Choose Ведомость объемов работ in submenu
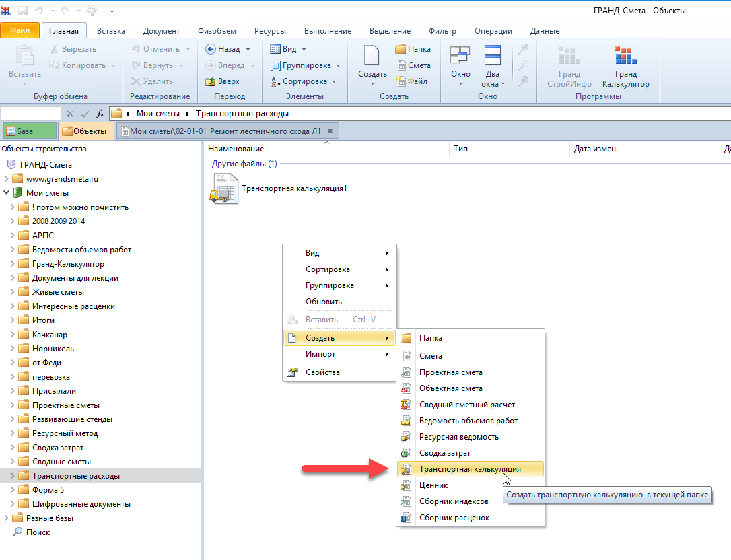The height and width of the screenshot is (560, 731). (x=470, y=421)
